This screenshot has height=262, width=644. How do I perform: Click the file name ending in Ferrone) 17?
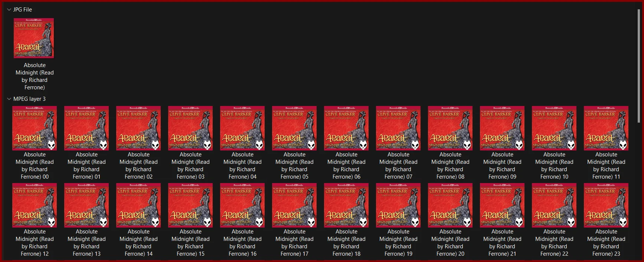[294, 243]
